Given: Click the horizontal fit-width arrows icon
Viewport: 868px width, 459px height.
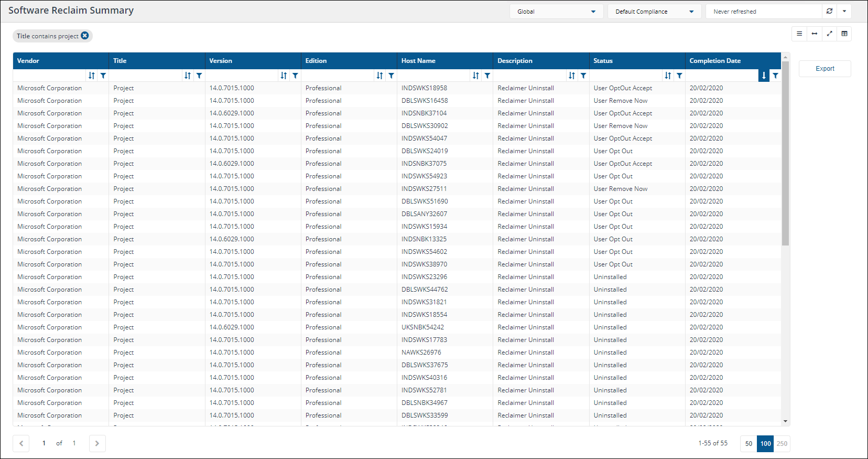Looking at the screenshot, I should pyautogui.click(x=815, y=34).
